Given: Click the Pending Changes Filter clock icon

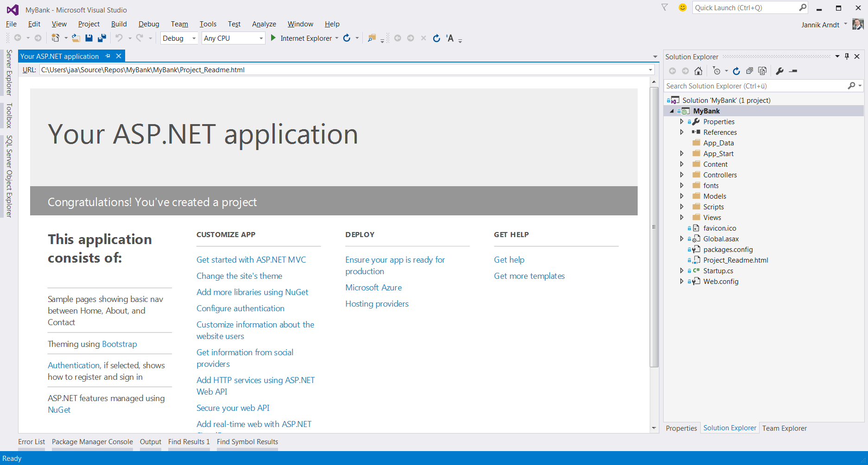Looking at the screenshot, I should (717, 71).
